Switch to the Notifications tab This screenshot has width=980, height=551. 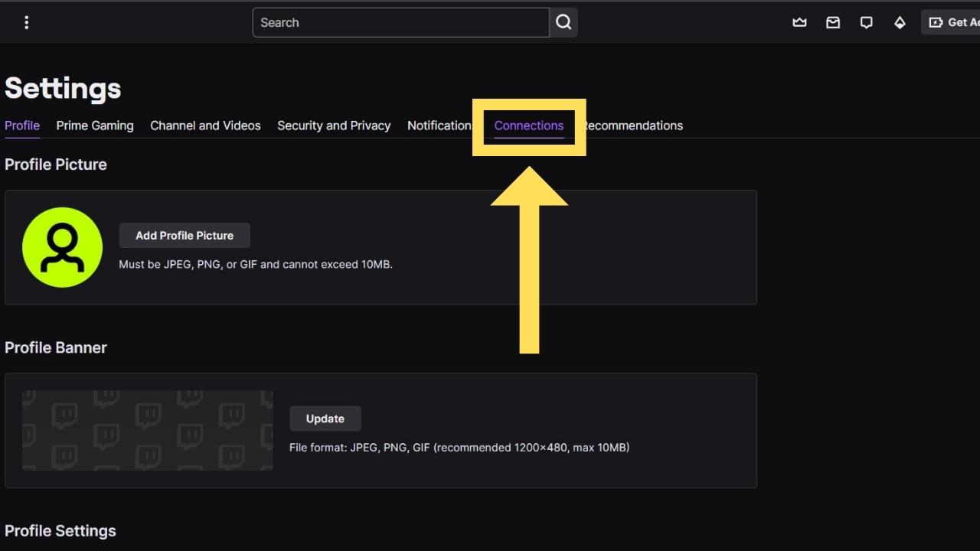[x=440, y=126]
